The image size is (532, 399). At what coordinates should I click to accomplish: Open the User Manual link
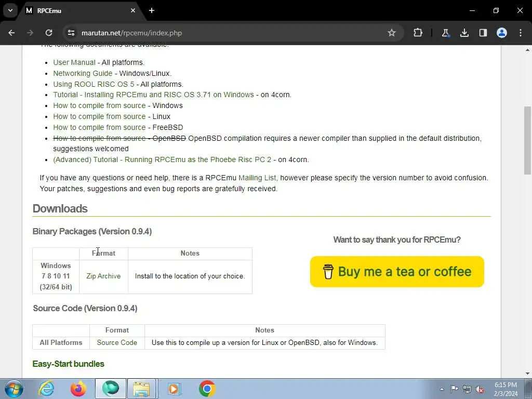74,62
